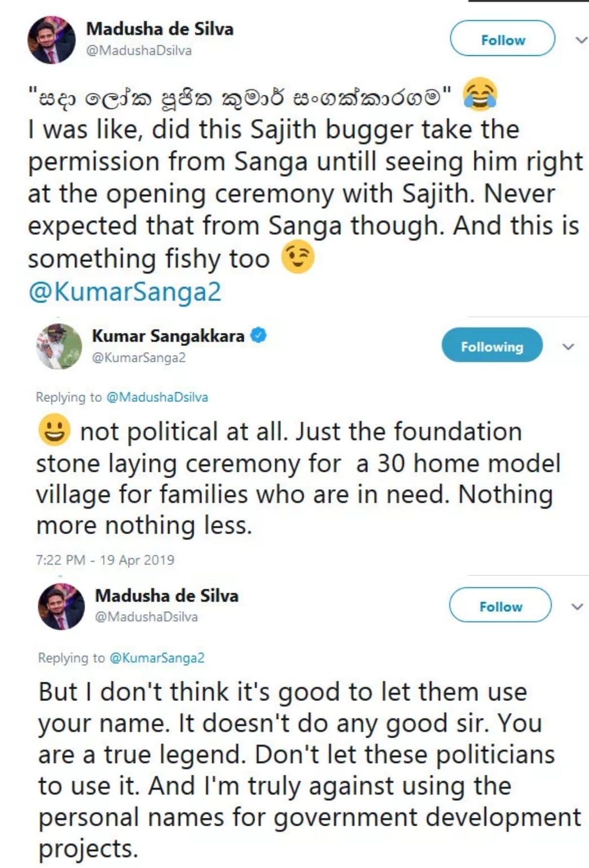Viewport: 589px width, 868px height.
Task: Click the 7:22 PM - 19 Apr 2019 timestamp
Action: (x=105, y=560)
